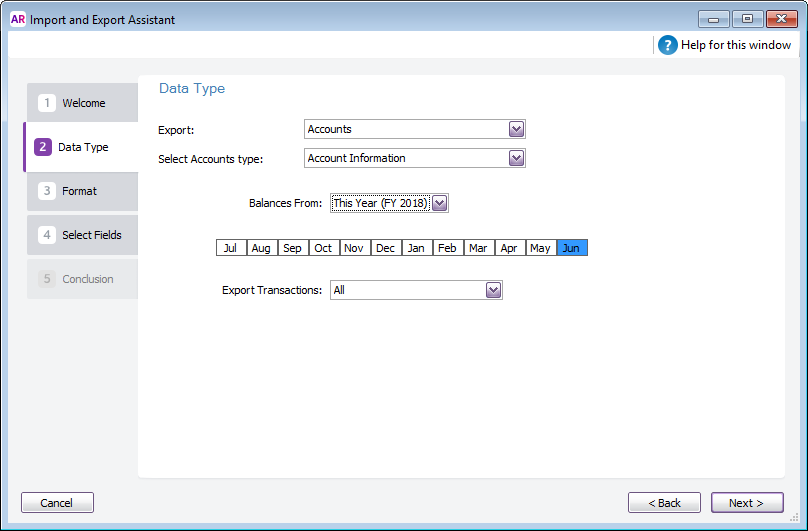Select the Jul month button
The height and width of the screenshot is (531, 808).
tap(230, 248)
